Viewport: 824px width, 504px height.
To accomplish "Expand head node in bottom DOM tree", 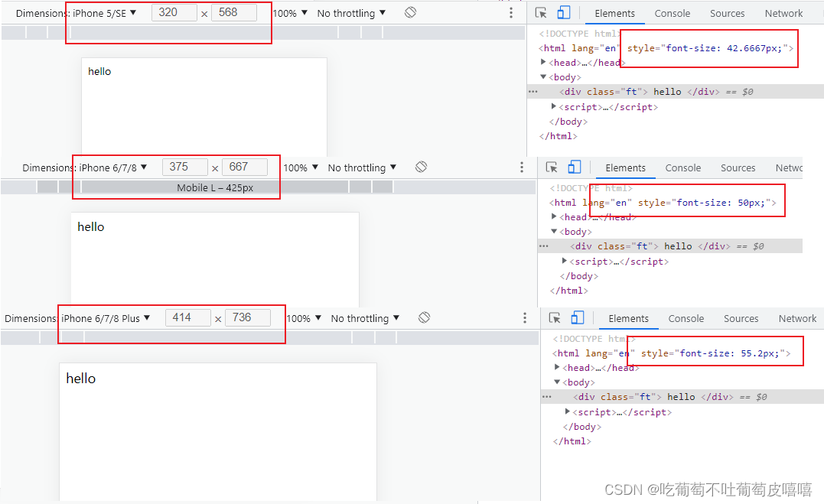I will pos(557,367).
